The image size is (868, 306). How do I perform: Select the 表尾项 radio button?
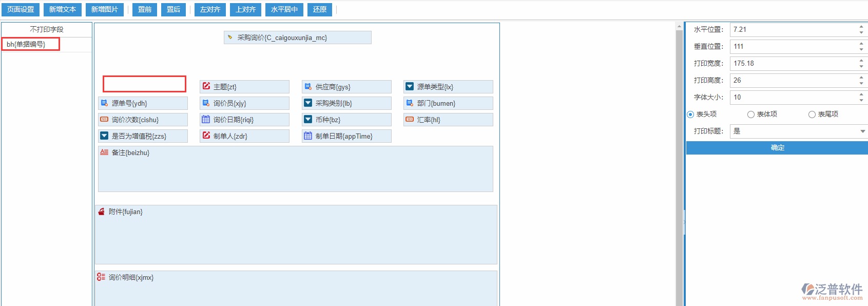click(x=812, y=114)
